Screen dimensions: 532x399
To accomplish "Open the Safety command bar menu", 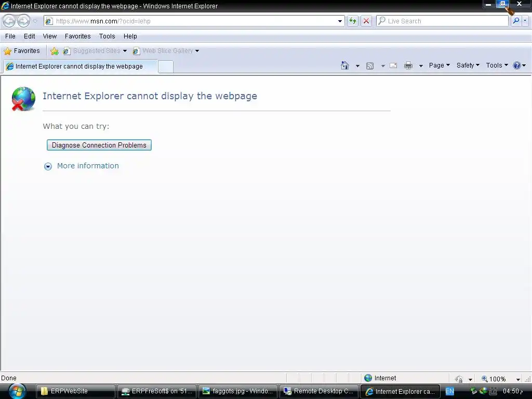I will [468, 65].
